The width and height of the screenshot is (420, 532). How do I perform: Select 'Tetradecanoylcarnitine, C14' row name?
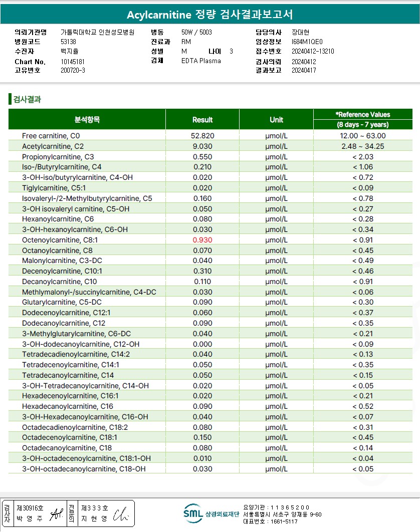68,375
